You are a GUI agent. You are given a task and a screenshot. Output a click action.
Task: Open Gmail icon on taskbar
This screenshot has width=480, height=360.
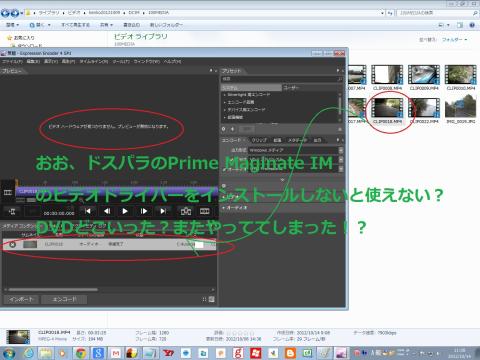[116, 353]
